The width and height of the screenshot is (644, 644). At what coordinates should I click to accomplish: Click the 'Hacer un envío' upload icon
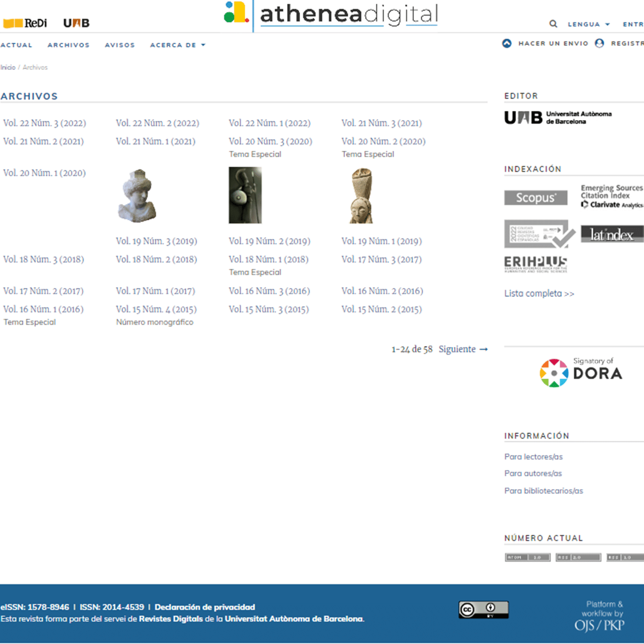507,43
